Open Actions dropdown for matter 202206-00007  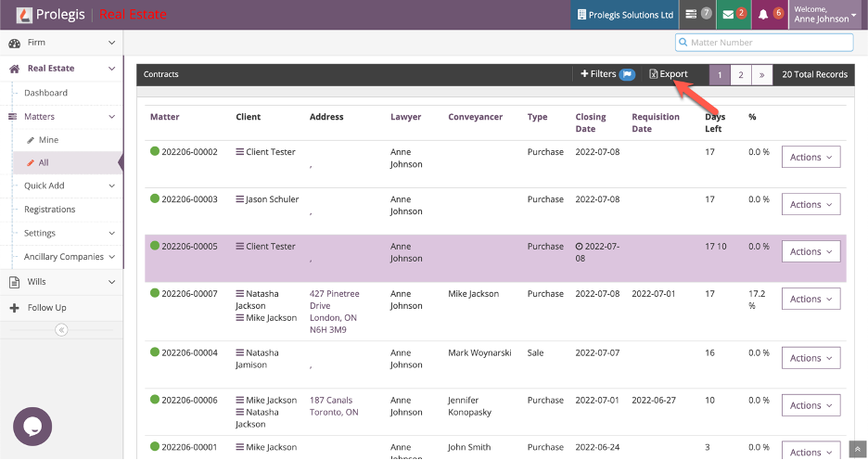[x=811, y=299]
